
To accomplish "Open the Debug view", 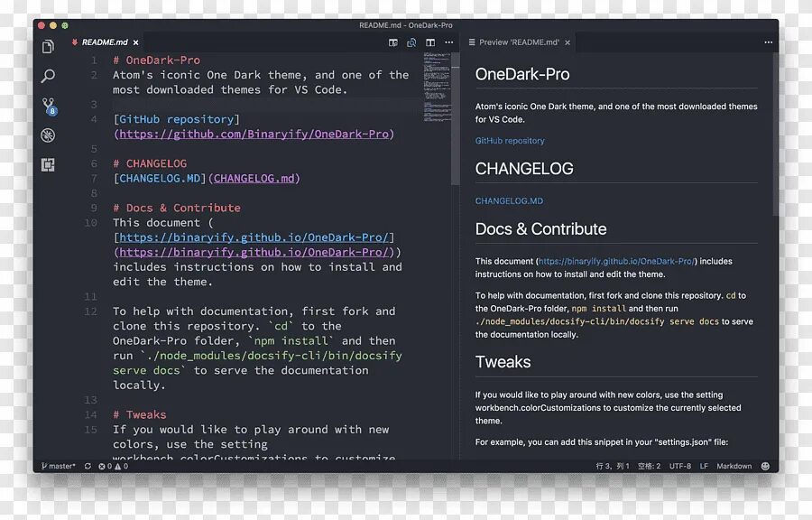I will click(x=48, y=135).
